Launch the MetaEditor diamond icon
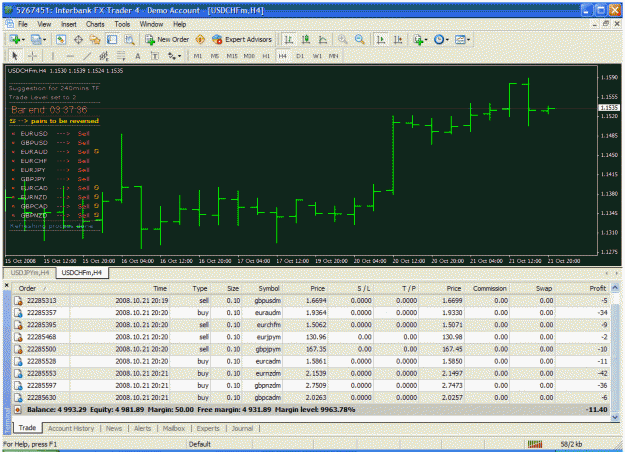The height and width of the screenshot is (452, 625). click(x=200, y=39)
